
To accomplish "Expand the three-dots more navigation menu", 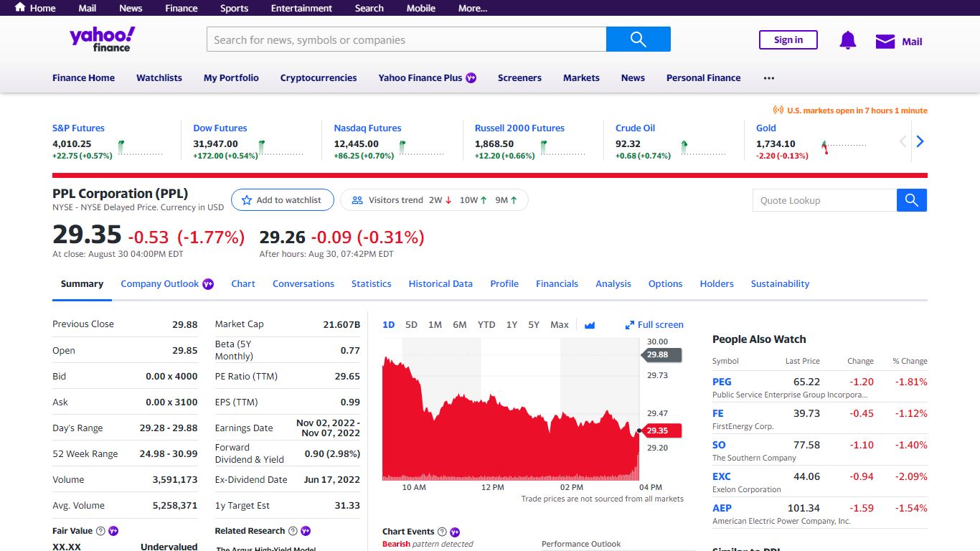I will [769, 77].
